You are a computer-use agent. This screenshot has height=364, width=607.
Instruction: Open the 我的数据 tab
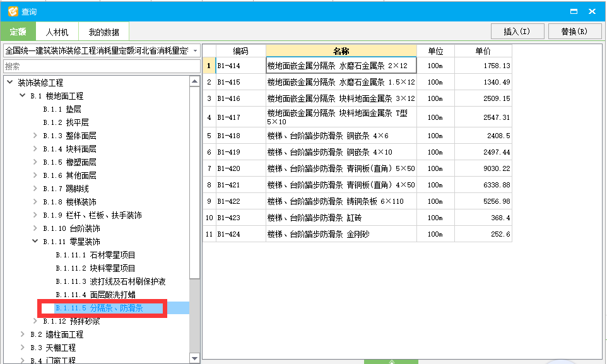103,32
